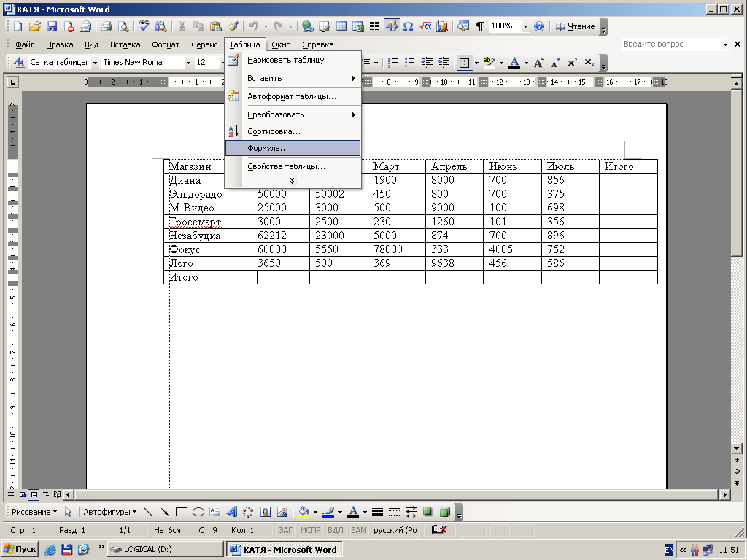Open the Times New Roman font dropdown
Image resolution: width=747 pixels, height=560 pixels.
coord(188,63)
